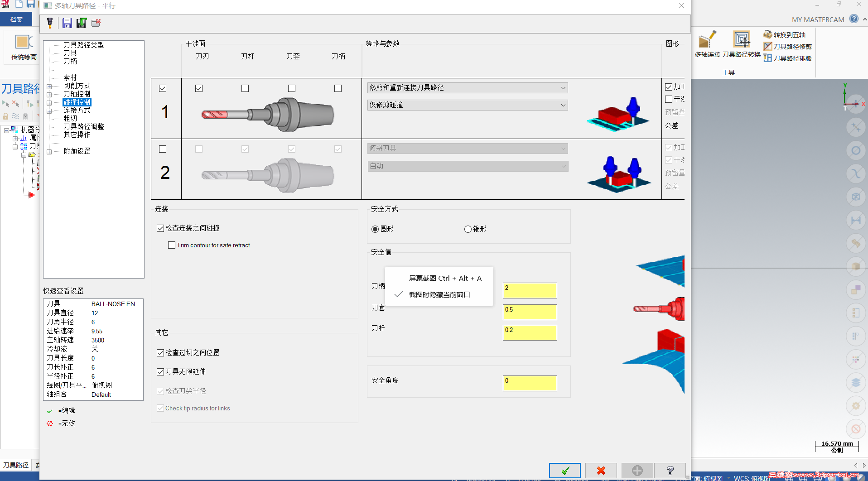Enable 刀套 checkbox in row 1
Image resolution: width=868 pixels, height=481 pixels.
point(292,88)
